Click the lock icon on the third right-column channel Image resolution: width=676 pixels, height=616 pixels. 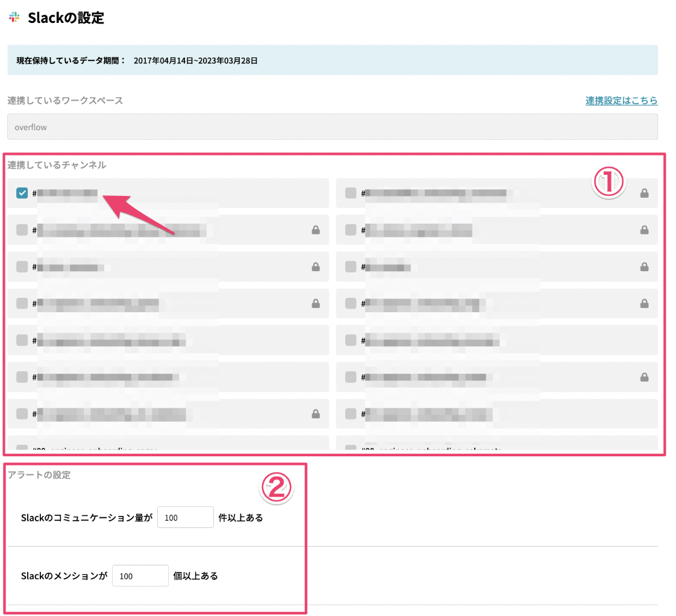(x=644, y=266)
